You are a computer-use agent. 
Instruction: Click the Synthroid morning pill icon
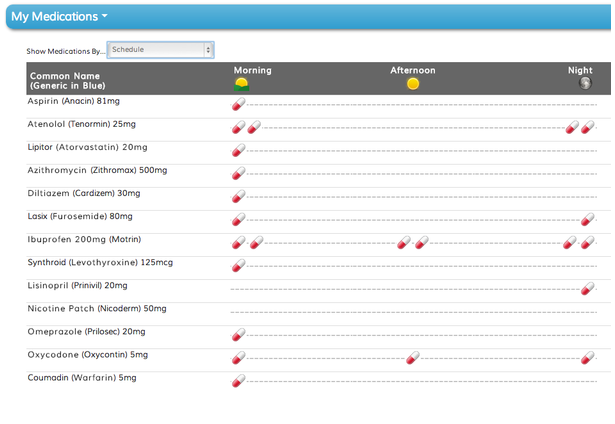(238, 266)
